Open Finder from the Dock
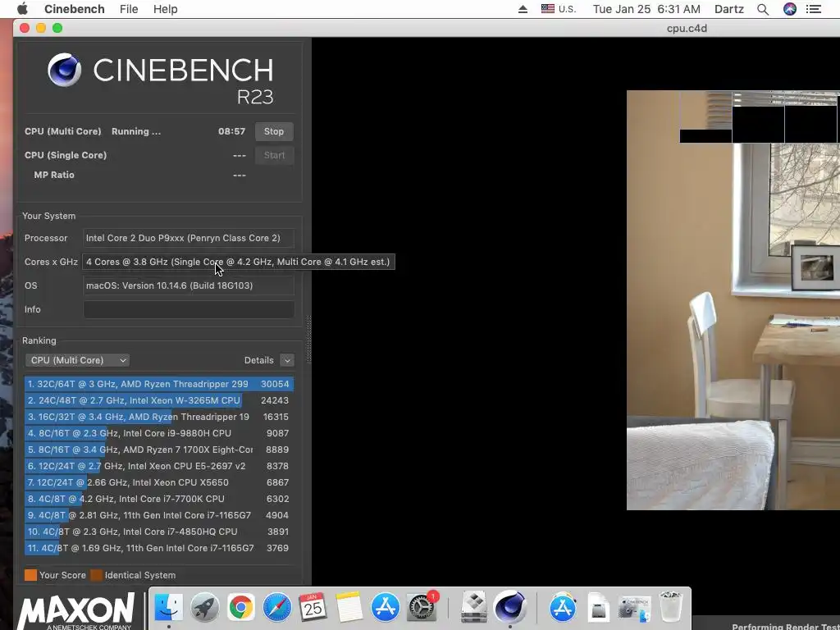 [168, 608]
